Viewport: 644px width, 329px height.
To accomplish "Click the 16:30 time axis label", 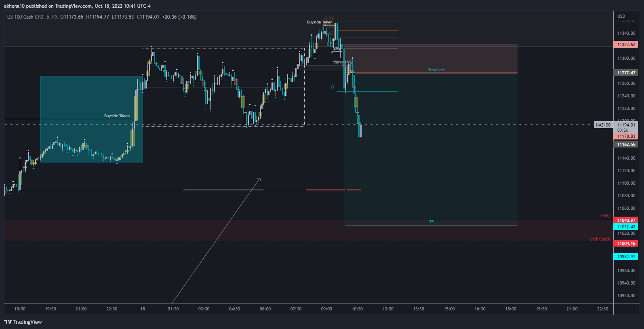I will click(480, 309).
